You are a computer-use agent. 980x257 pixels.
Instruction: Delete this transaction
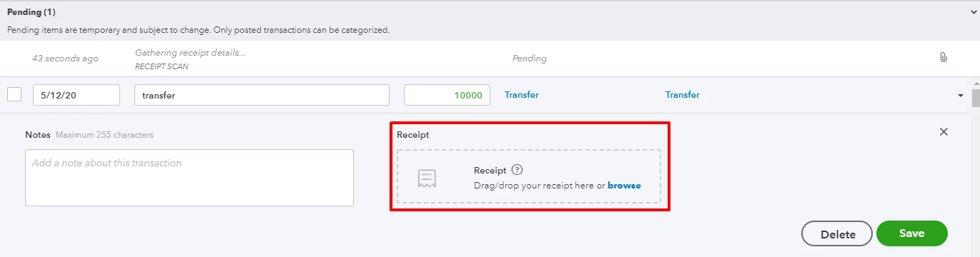[x=837, y=234]
